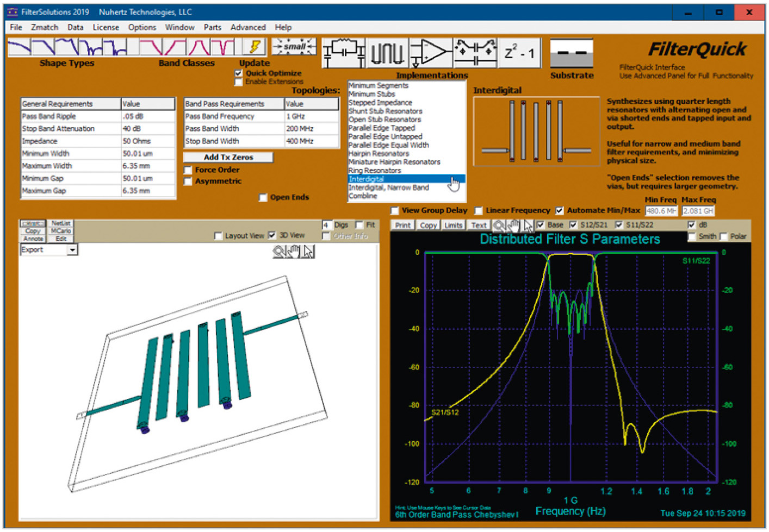The width and height of the screenshot is (769, 532).
Task: Open the Parts menu
Action: point(213,27)
